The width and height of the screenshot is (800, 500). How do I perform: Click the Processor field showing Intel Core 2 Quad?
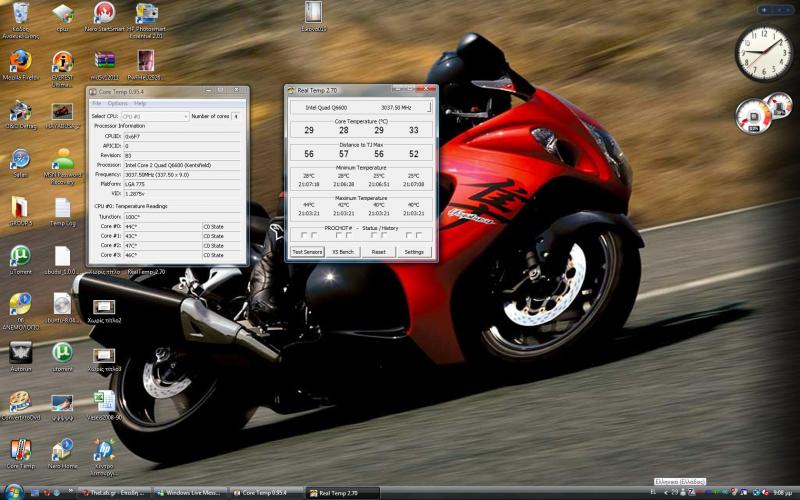click(x=182, y=165)
